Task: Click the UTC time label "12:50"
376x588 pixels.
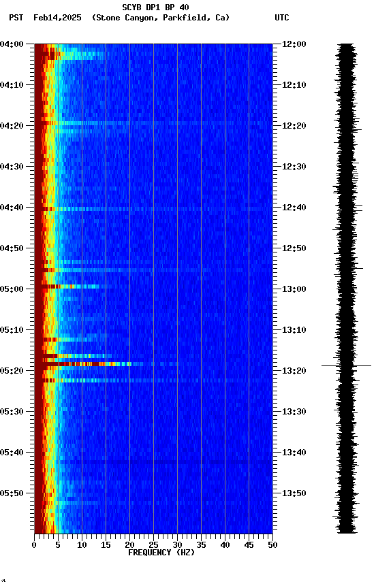Action: 294,248
